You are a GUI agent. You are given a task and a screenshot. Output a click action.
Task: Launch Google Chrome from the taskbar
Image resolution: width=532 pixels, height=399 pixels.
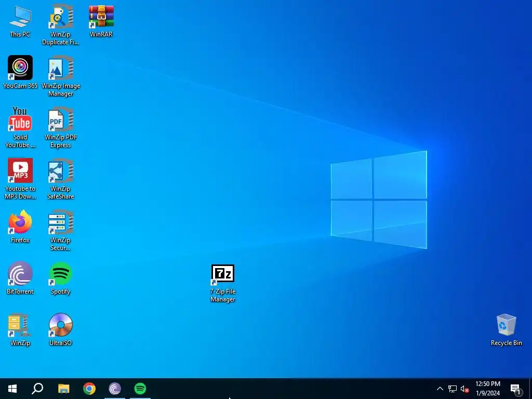[89, 389]
